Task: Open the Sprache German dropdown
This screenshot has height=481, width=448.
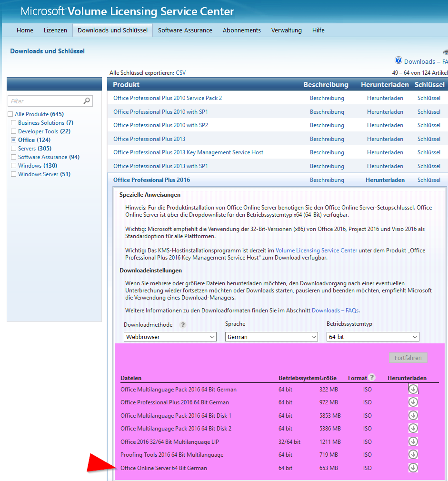Action: [271, 337]
